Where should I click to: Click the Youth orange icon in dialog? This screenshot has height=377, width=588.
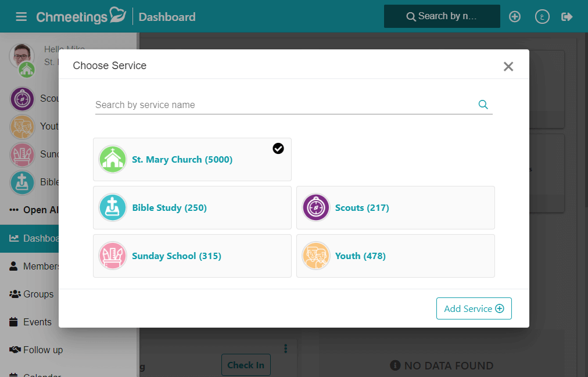[x=315, y=256]
